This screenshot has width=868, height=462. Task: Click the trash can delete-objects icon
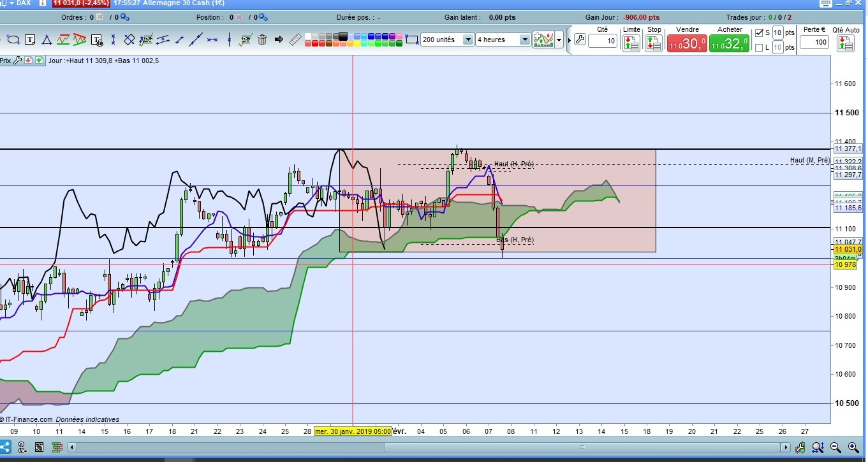click(x=262, y=40)
